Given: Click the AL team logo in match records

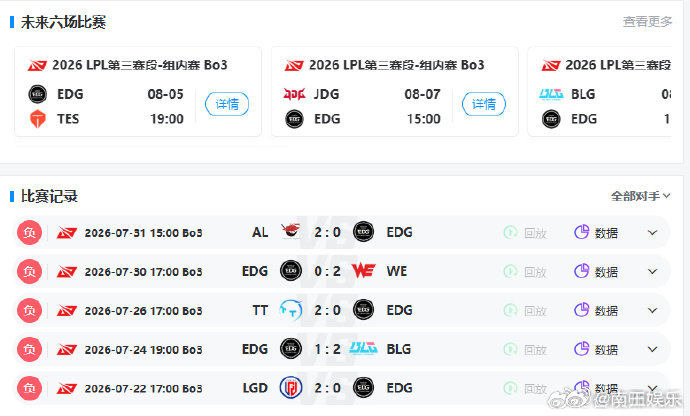Looking at the screenshot, I should pyautogui.click(x=291, y=232).
